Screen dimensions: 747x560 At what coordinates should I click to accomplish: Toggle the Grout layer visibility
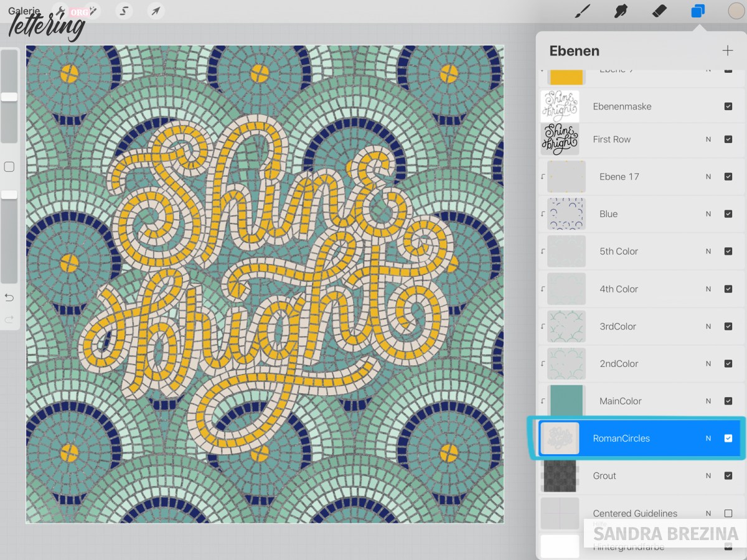(x=728, y=475)
